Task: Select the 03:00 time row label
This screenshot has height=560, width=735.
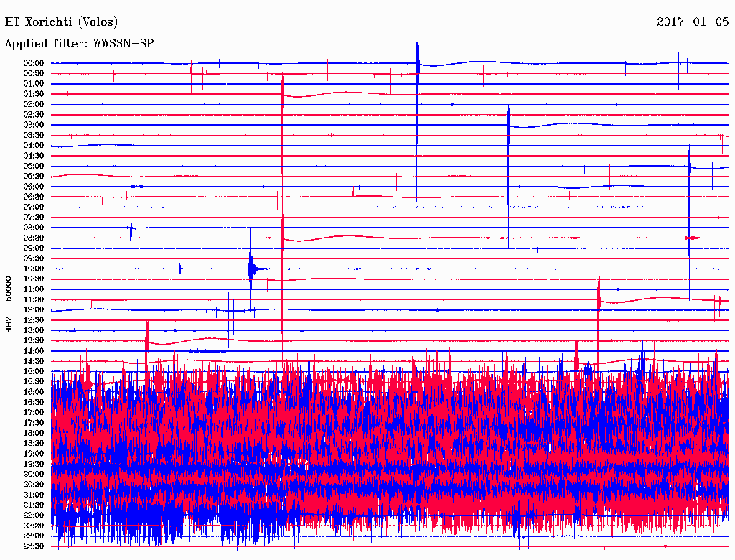Action: click(34, 125)
